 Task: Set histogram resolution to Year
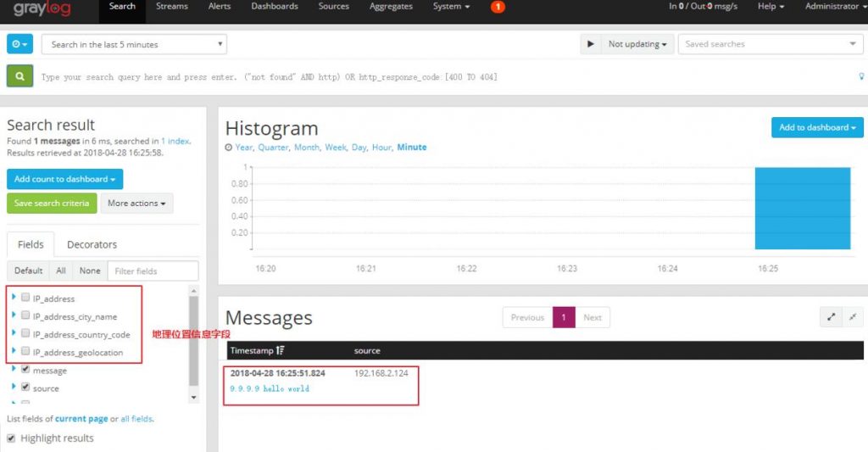pyautogui.click(x=243, y=148)
